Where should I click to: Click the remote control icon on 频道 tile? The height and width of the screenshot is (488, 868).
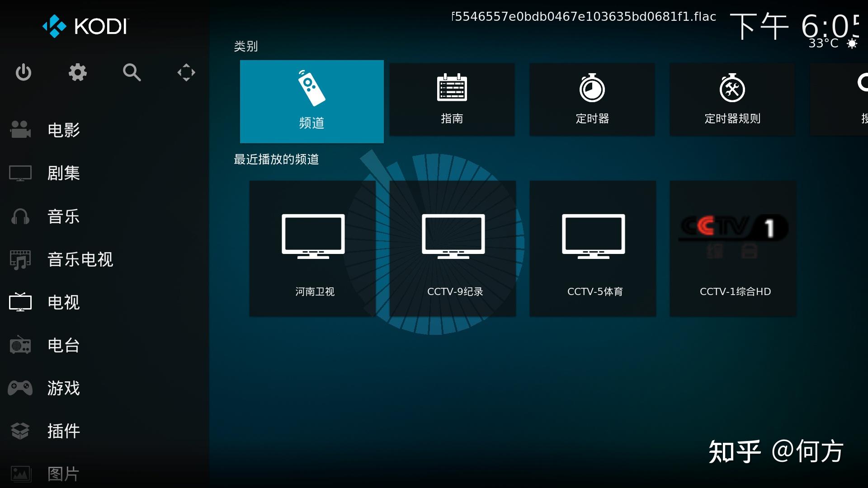point(311,88)
